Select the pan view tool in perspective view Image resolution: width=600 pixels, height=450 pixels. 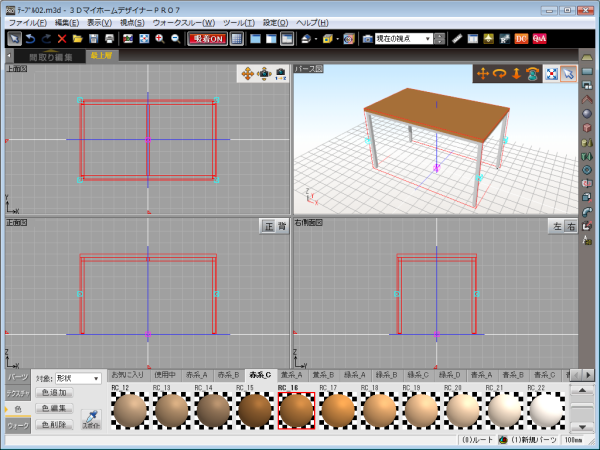pyautogui.click(x=483, y=73)
